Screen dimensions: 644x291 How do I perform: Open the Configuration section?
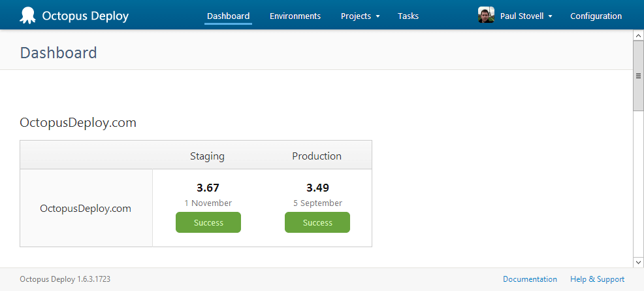tap(596, 16)
